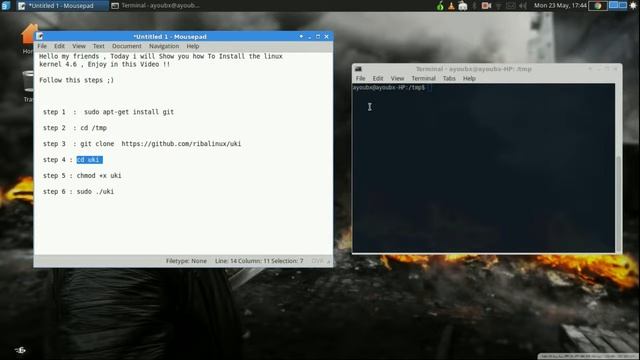Open the Tabs menu in Terminal
The image size is (640, 360).
[449, 78]
